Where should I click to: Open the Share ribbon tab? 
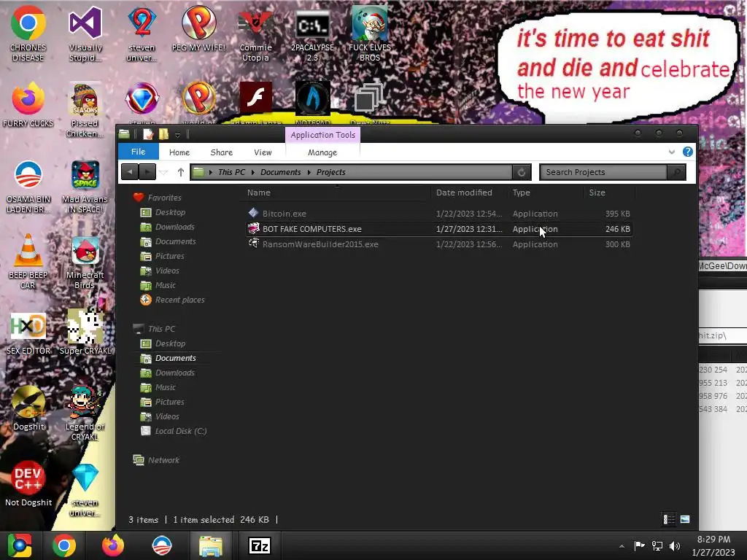click(x=222, y=152)
